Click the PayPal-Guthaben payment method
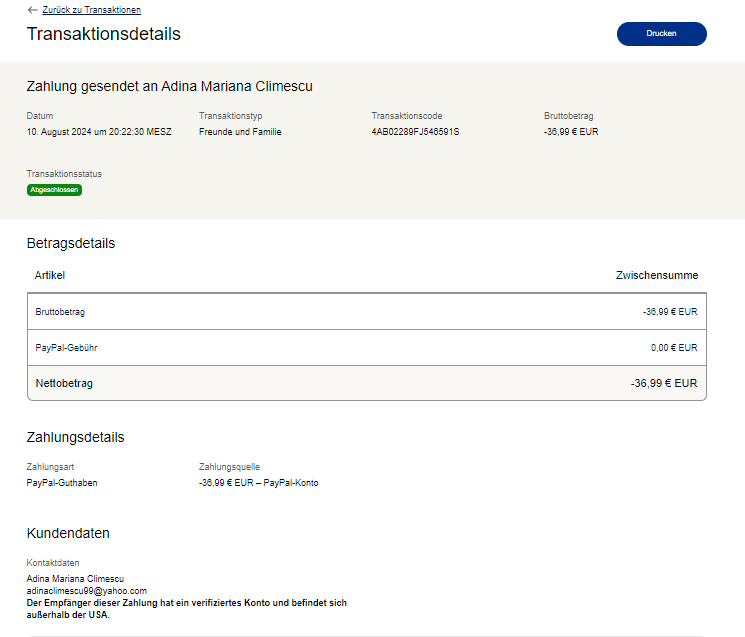This screenshot has width=745, height=637. coord(62,483)
